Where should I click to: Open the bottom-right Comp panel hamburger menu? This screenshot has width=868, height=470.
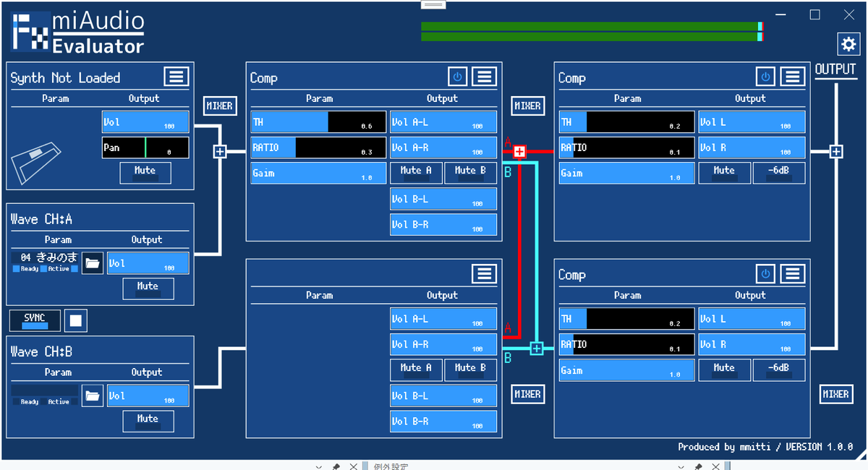[793, 274]
